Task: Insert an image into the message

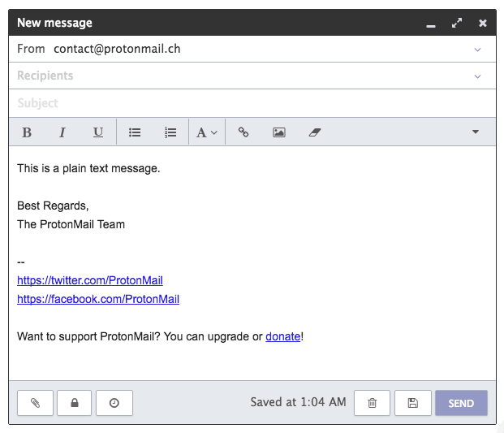Action: click(279, 132)
